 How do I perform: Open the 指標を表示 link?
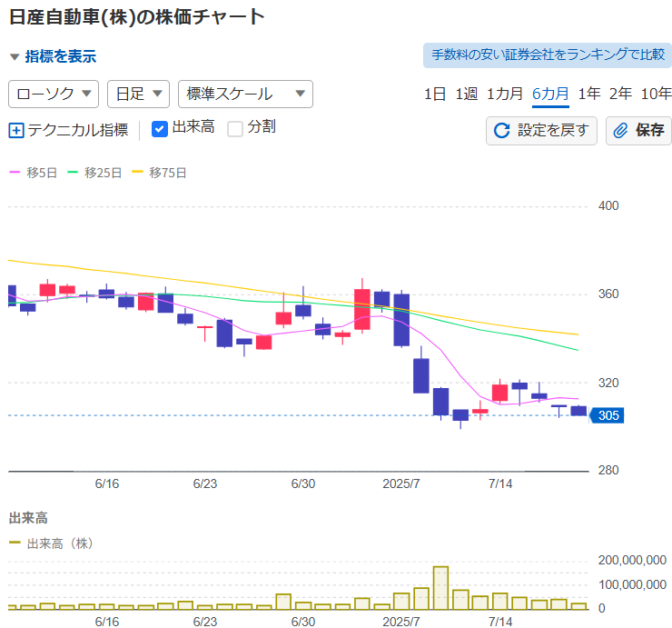61,56
